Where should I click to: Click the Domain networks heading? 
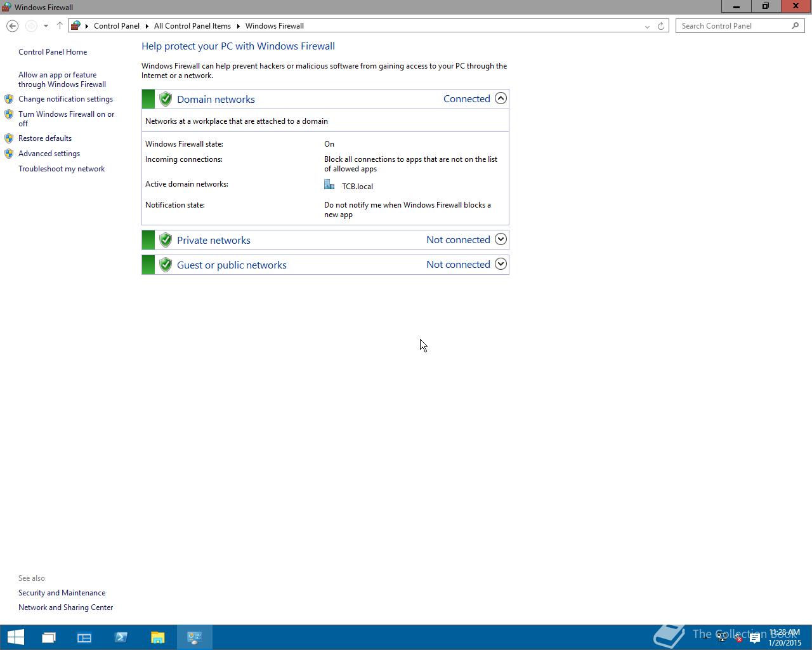(216, 99)
